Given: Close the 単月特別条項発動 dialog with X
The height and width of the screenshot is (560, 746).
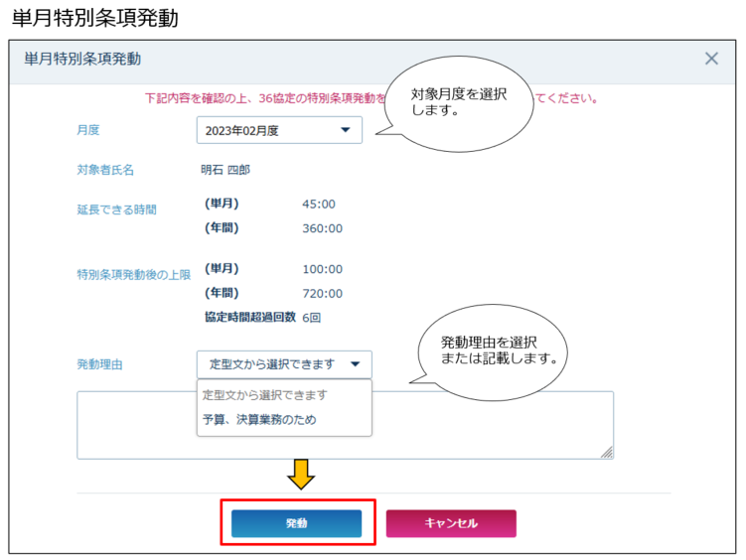Looking at the screenshot, I should [711, 59].
